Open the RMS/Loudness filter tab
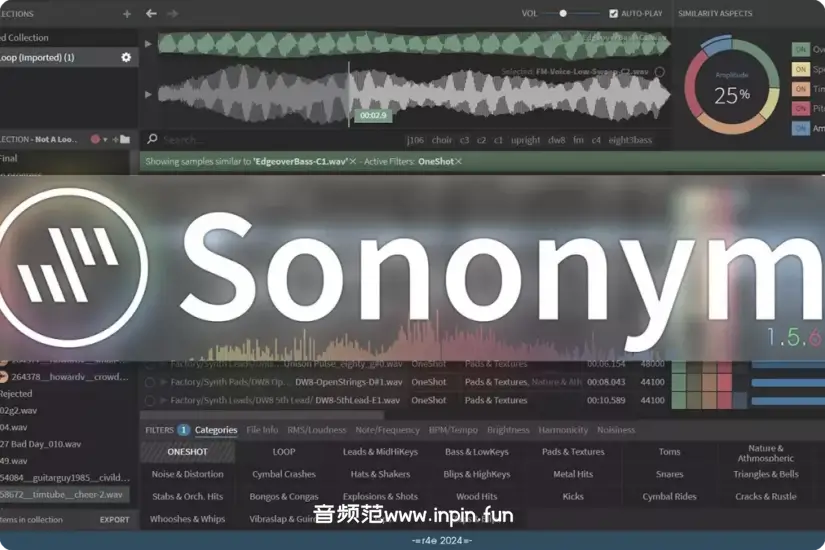Screen dimensions: 825x550 pyautogui.click(x=317, y=430)
